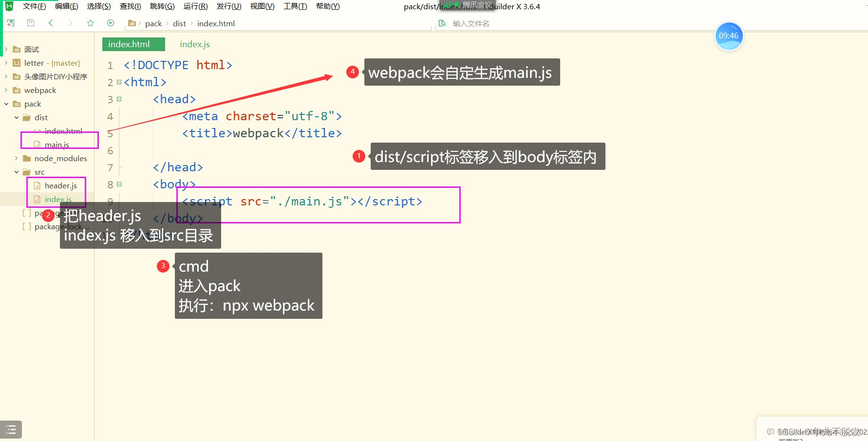Open the 查找(I) menu
This screenshot has width=868, height=441.
coord(131,6)
